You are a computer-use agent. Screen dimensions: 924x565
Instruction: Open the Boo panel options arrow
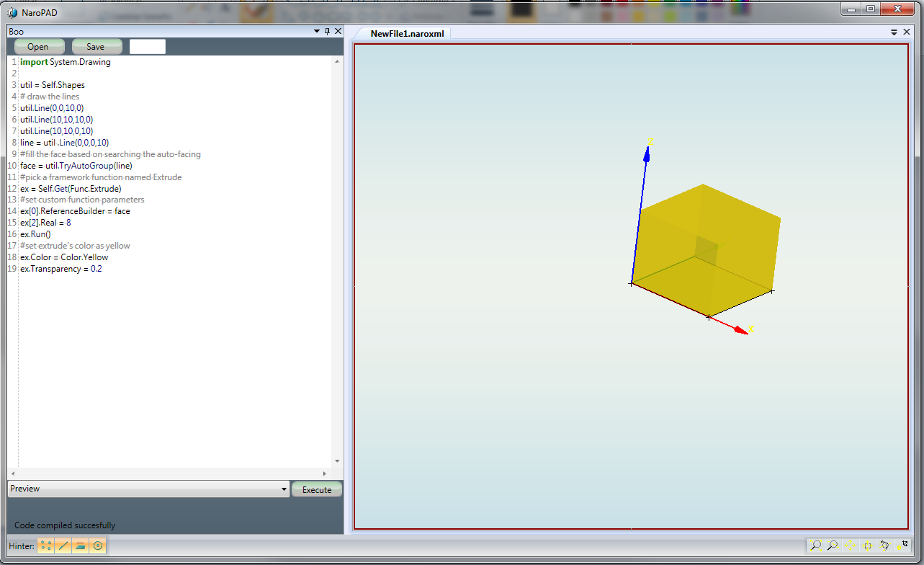click(x=317, y=31)
